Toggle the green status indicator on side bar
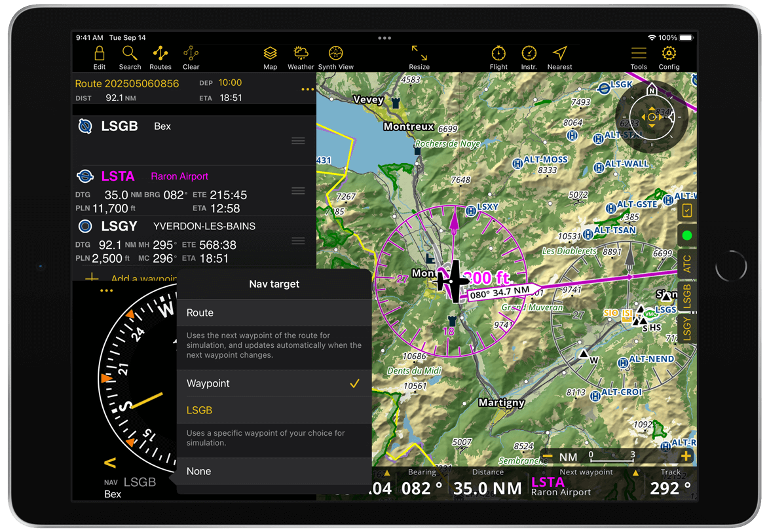The height and width of the screenshot is (532, 769). coord(687,235)
